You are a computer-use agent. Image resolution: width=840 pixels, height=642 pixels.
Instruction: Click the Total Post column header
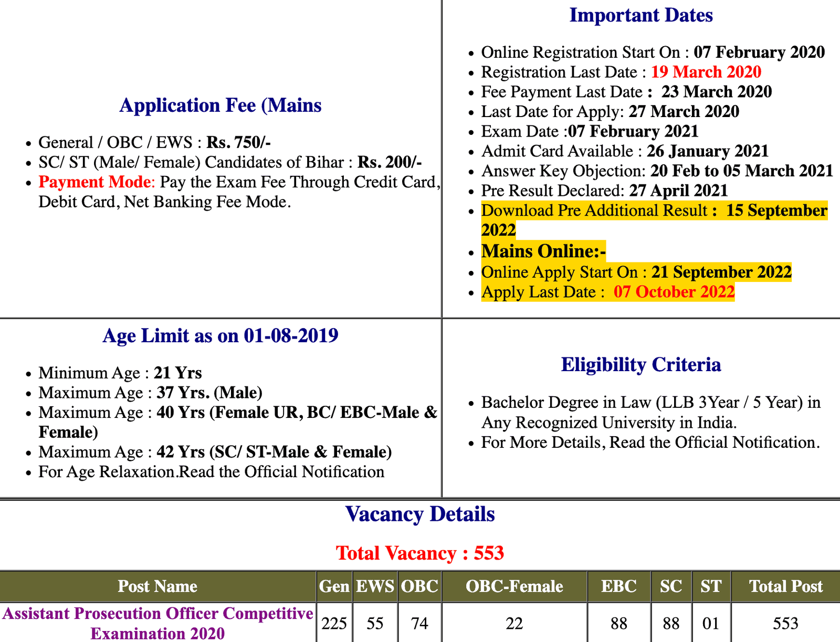[785, 586]
